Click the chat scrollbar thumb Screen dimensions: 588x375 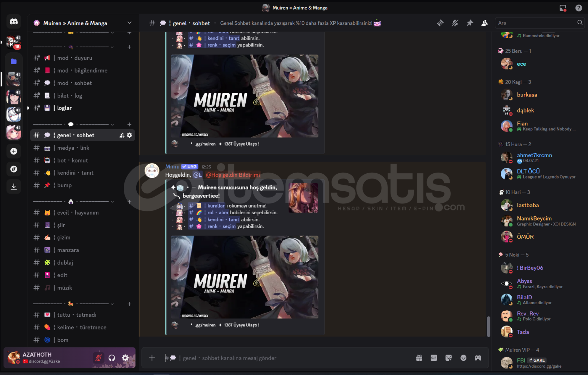[x=488, y=326]
